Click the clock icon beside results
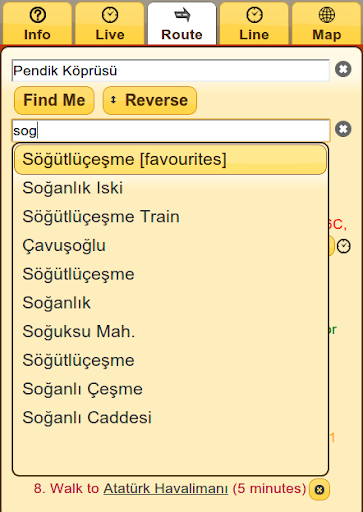Image resolution: width=363 pixels, height=512 pixels. point(343,246)
